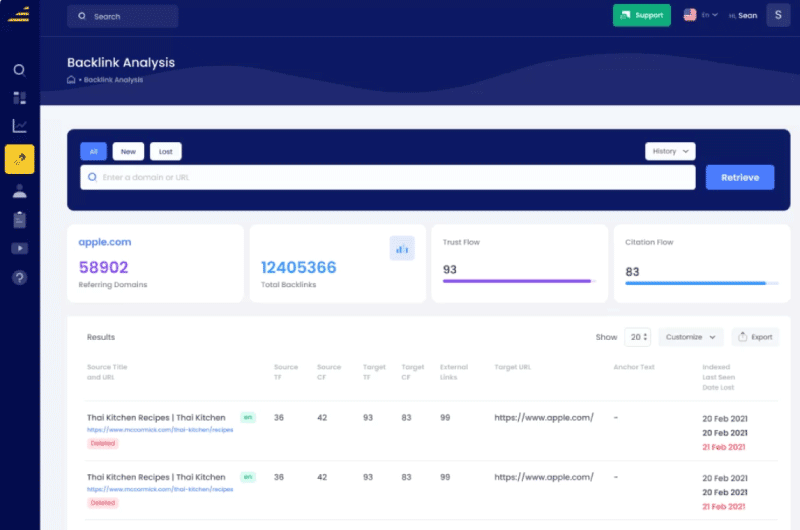Click first row red 21 Feb 2021 date
Screen dimensions: 800x530
point(723,447)
